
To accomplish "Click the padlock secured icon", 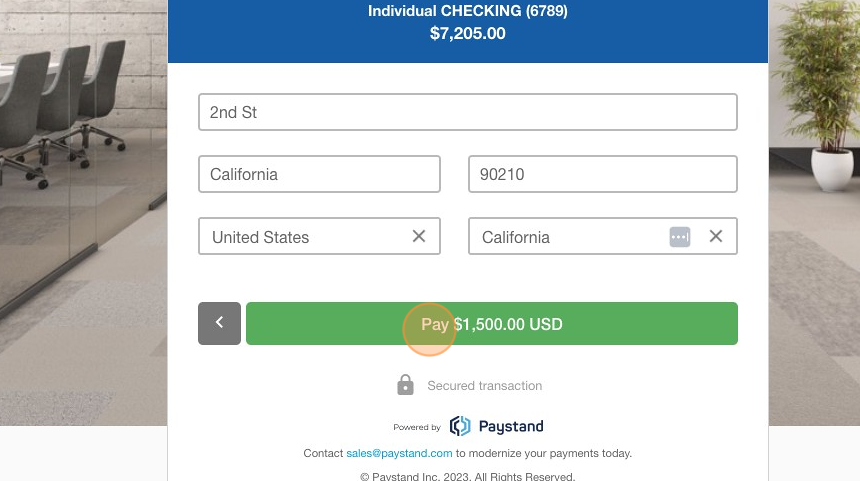I will [405, 385].
